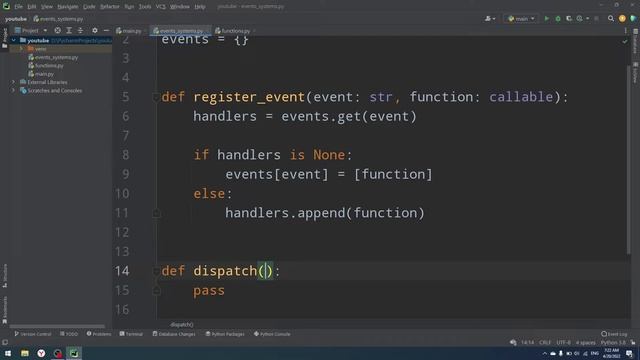Click the fold end marker at line 15
This screenshot has height=360, width=640.
156,291
